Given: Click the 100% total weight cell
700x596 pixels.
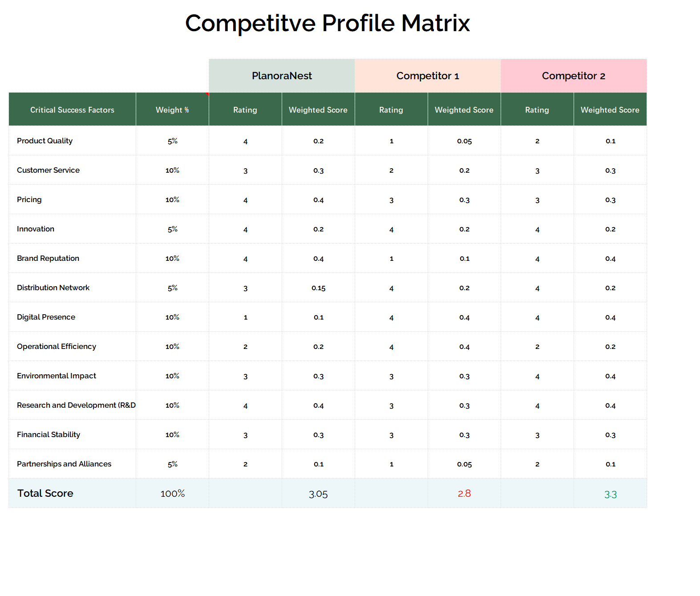Looking at the screenshot, I should point(173,494).
